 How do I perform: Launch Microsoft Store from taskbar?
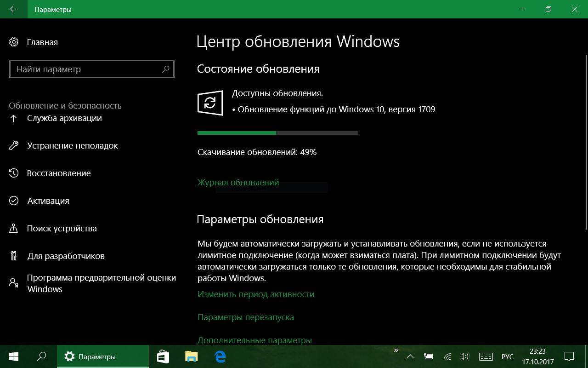coord(163,356)
